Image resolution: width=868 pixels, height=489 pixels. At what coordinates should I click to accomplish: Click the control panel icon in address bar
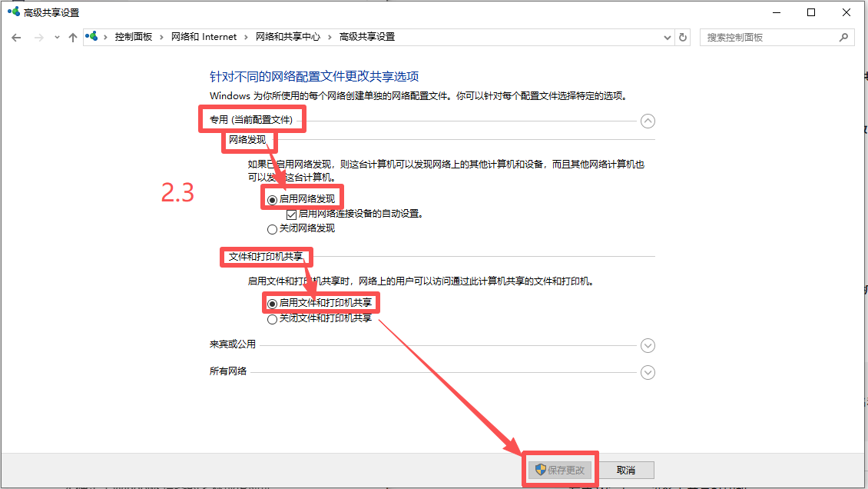(x=91, y=37)
